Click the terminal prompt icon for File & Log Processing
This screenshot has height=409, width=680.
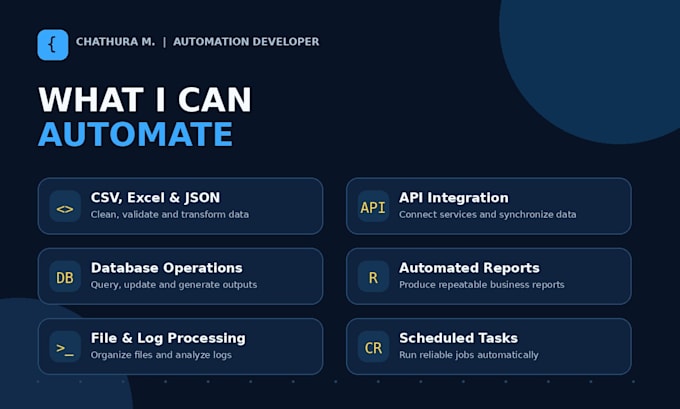tap(65, 347)
